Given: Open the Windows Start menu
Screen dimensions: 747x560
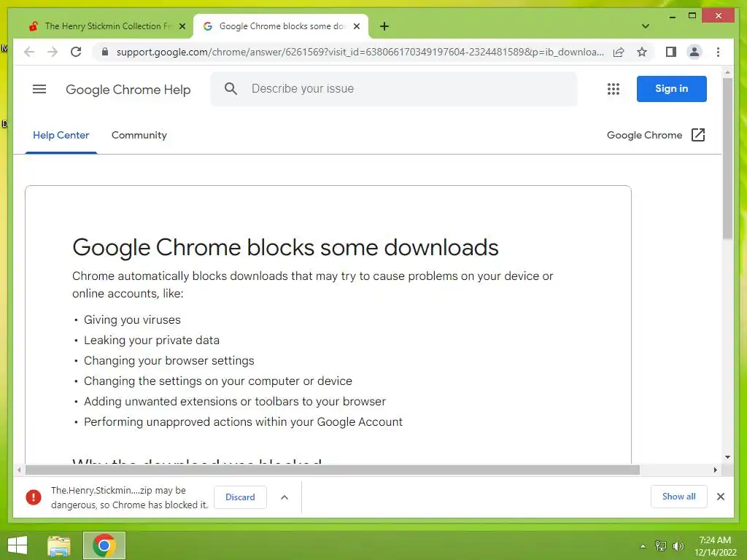Looking at the screenshot, I should point(18,545).
